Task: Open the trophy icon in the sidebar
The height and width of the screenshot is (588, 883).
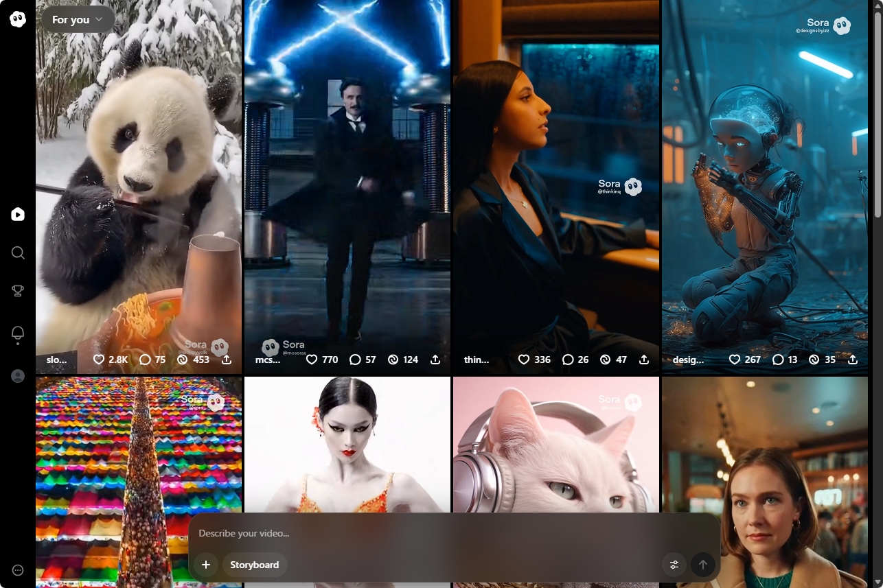Action: [x=18, y=291]
